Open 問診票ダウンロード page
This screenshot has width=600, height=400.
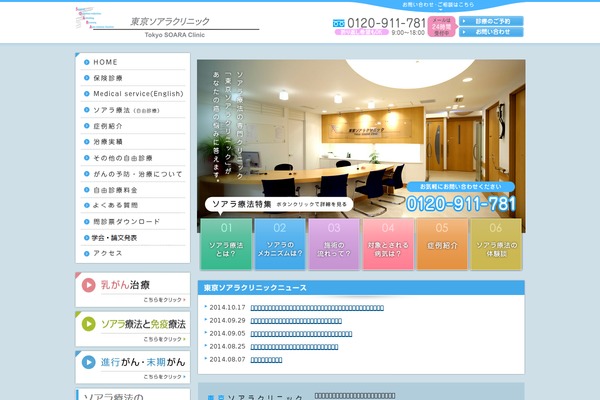[x=133, y=221]
